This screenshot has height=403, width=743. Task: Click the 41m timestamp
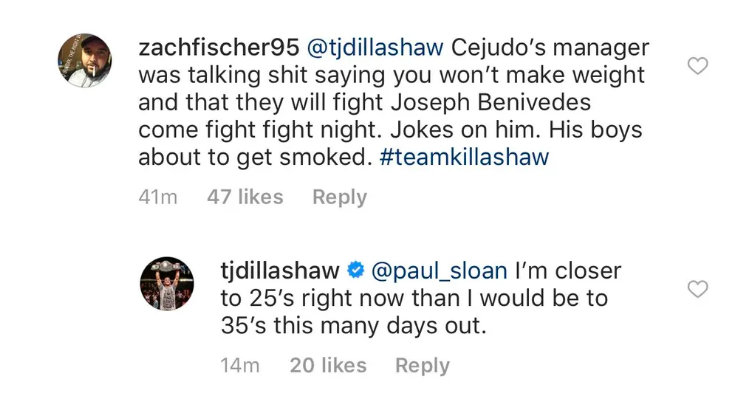158,197
